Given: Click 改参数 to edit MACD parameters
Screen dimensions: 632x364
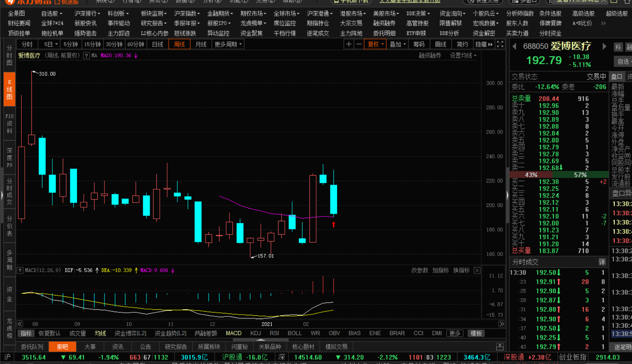Looking at the screenshot, I should pyautogui.click(x=420, y=270).
